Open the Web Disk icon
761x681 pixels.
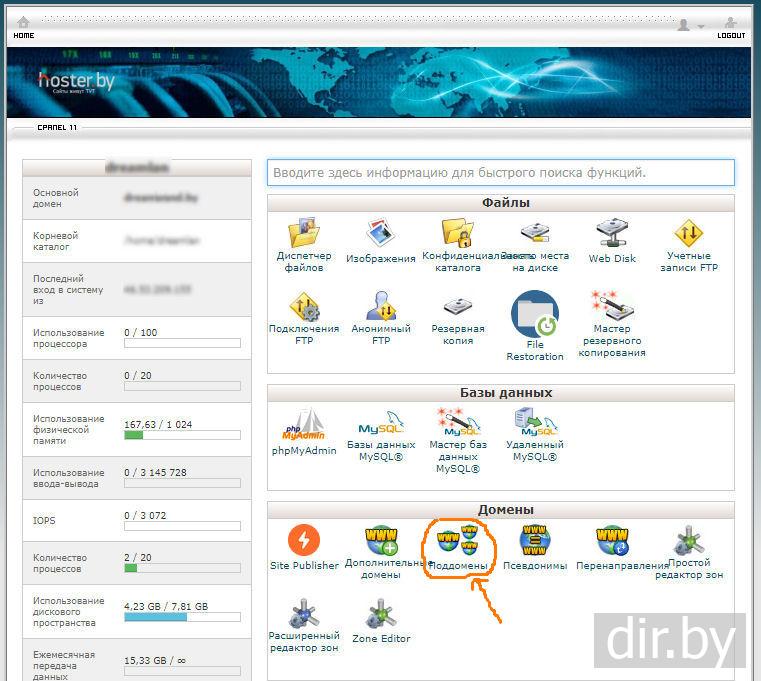point(612,241)
